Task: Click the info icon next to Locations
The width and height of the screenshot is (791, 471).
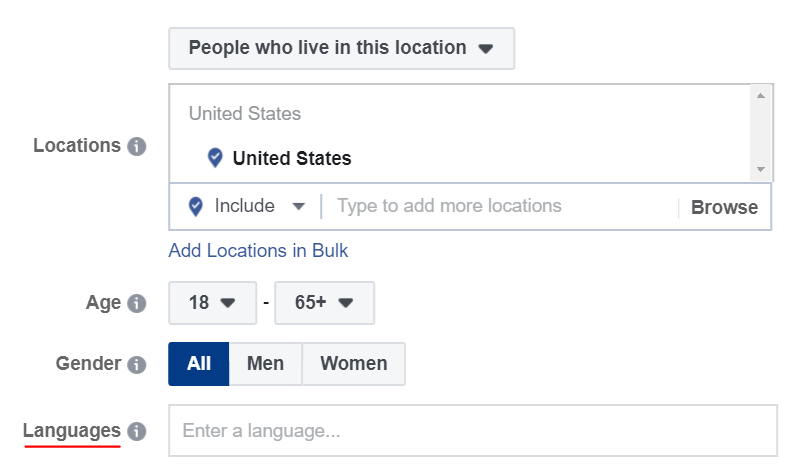Action: (137, 146)
